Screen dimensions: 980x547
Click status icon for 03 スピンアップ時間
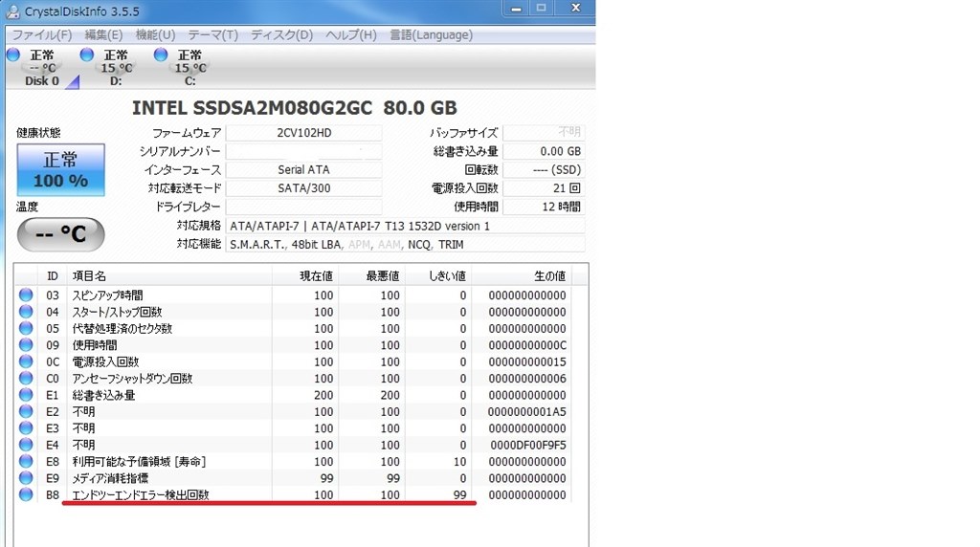point(26,295)
